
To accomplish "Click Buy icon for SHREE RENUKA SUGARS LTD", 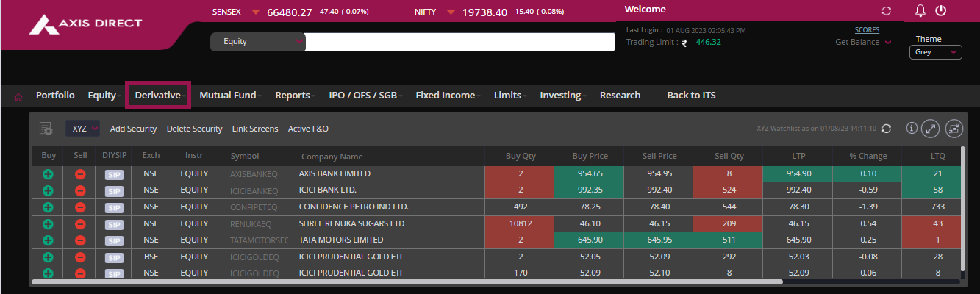I will (48, 223).
